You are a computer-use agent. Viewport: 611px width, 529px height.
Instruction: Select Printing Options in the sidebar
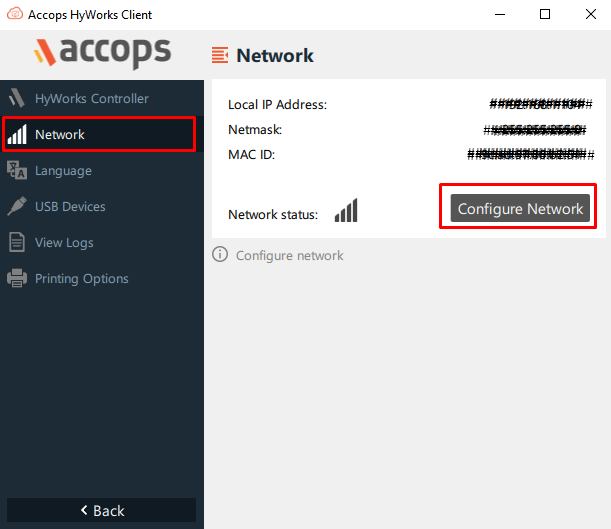(82, 279)
